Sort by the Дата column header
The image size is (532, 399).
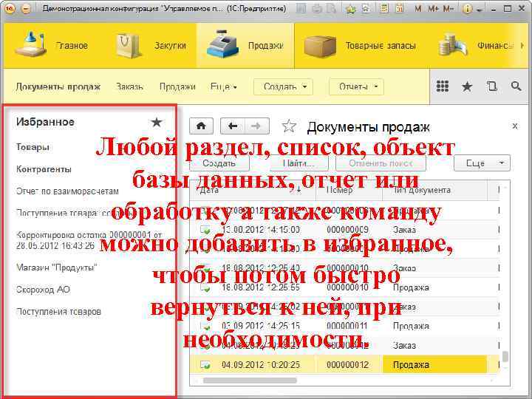point(253,191)
